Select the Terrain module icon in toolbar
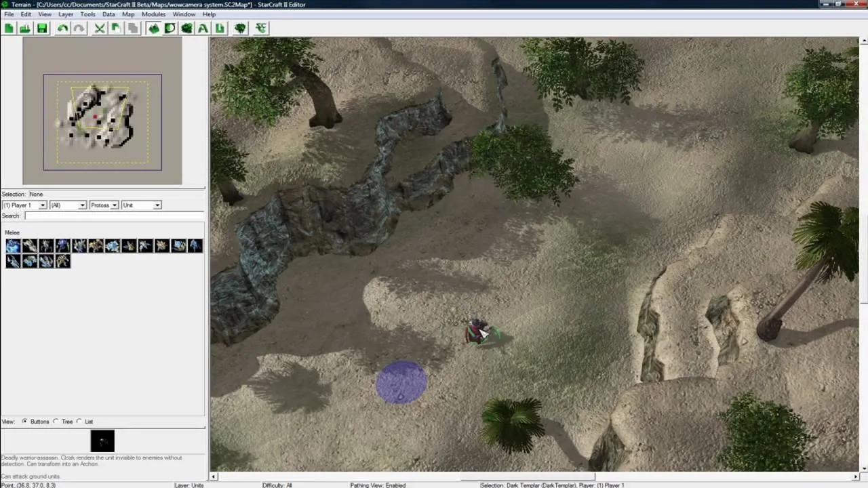Screen dimensions: 868x488 pyautogui.click(x=153, y=28)
